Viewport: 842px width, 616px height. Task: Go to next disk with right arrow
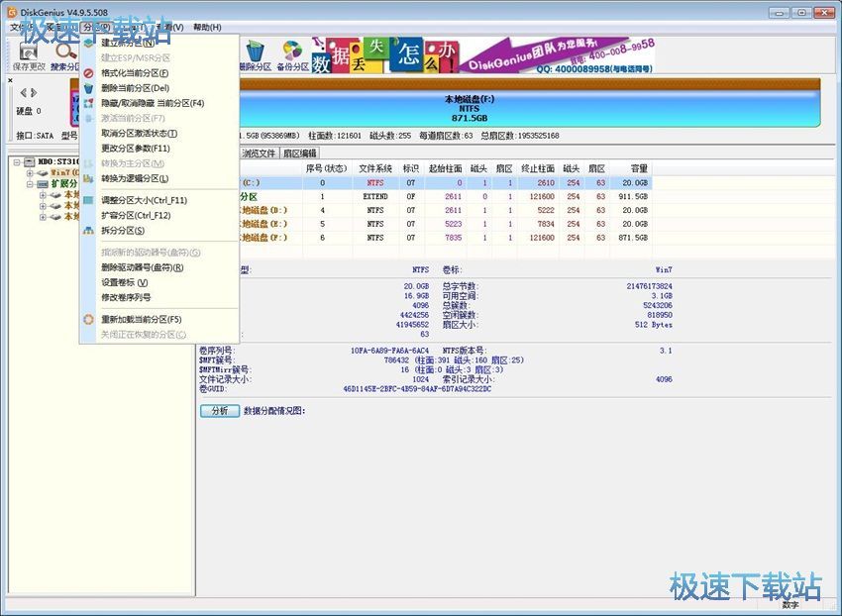coord(34,93)
